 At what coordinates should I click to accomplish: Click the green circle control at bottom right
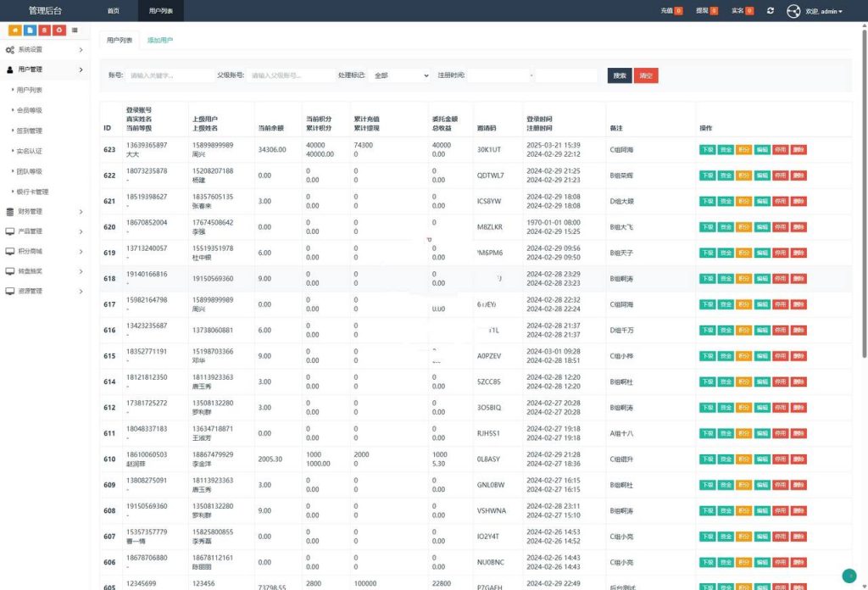click(850, 576)
